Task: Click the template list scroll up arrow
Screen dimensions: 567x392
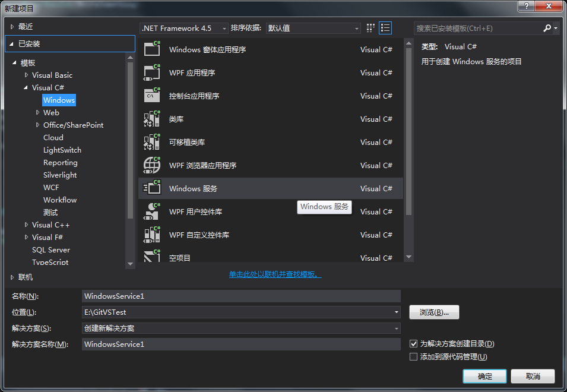Action: 408,43
